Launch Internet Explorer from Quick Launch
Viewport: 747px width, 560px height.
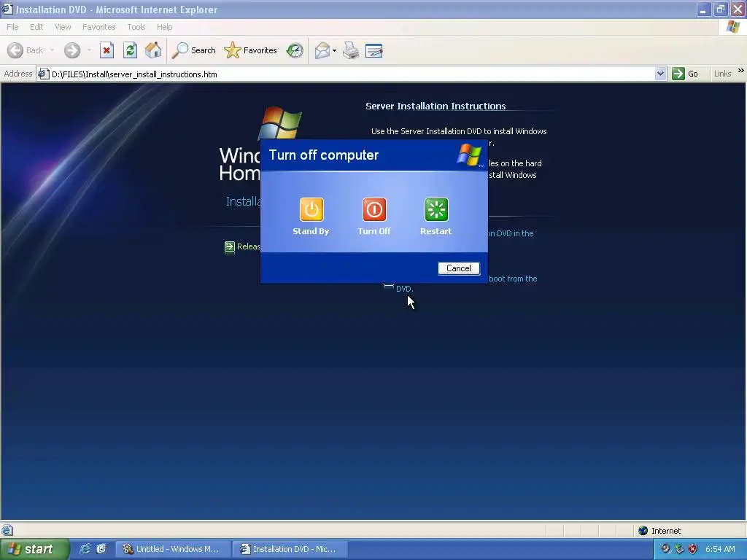85,549
